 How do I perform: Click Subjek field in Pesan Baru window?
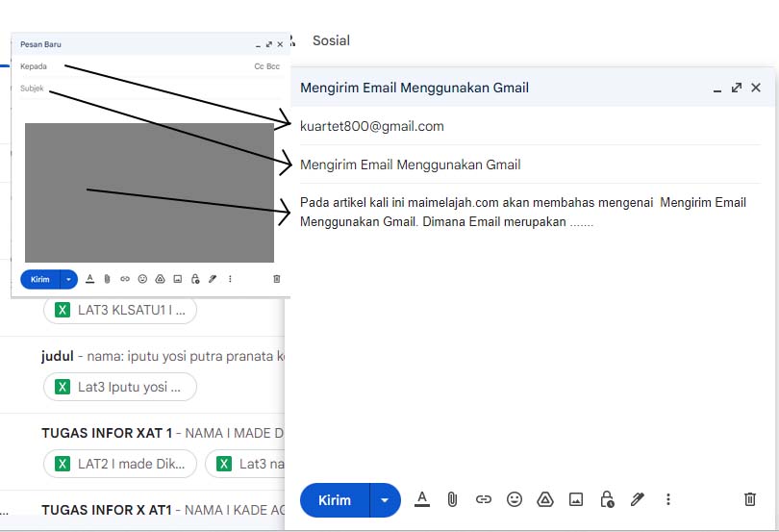[151, 88]
